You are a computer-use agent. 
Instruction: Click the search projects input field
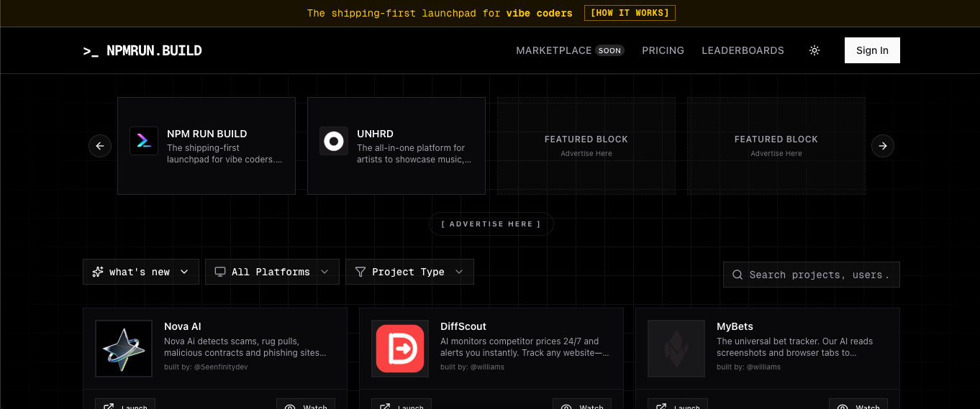click(x=811, y=275)
